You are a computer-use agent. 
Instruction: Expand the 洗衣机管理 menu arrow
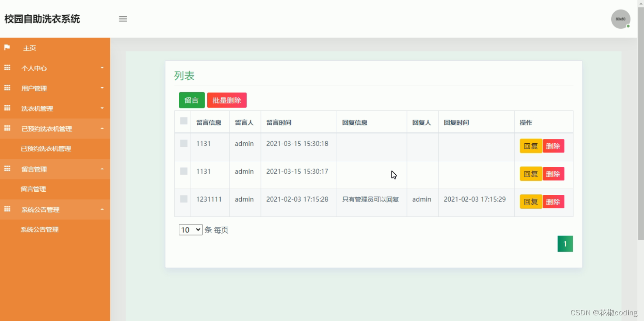pos(102,108)
